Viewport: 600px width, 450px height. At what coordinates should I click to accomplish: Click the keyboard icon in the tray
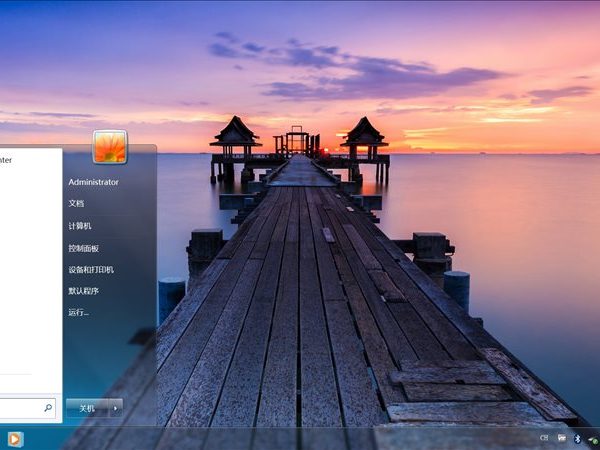pyautogui.click(x=561, y=438)
